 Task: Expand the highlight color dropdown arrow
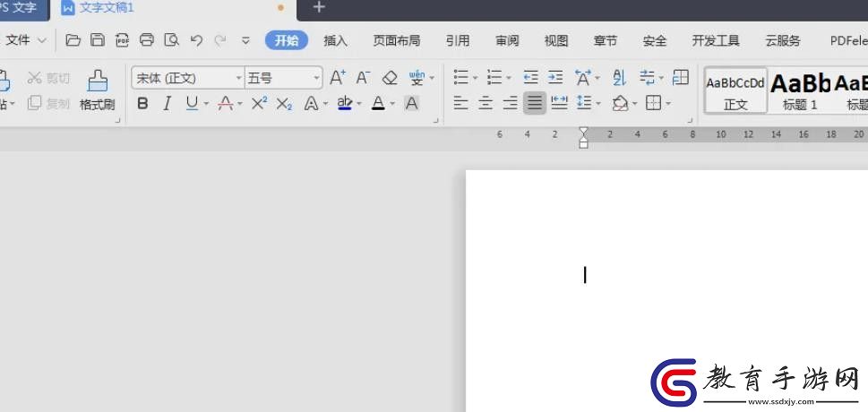point(359,104)
